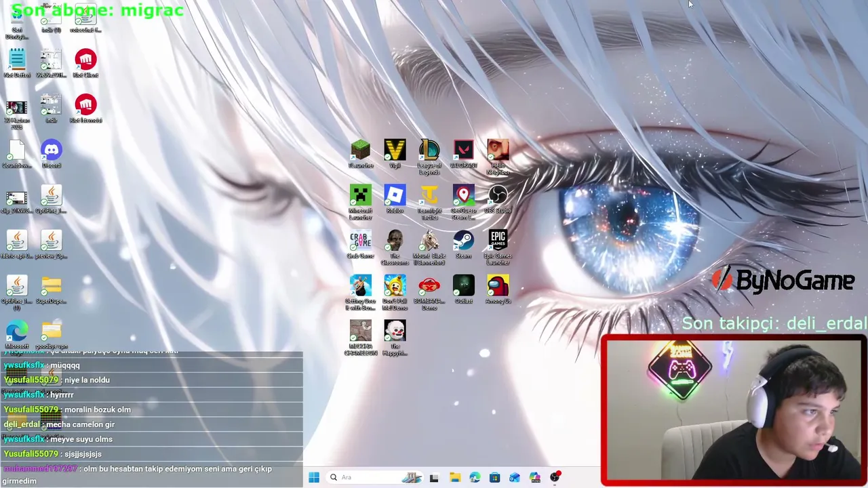Launch the Riot Client shortcut
The image size is (868, 488).
tap(85, 60)
